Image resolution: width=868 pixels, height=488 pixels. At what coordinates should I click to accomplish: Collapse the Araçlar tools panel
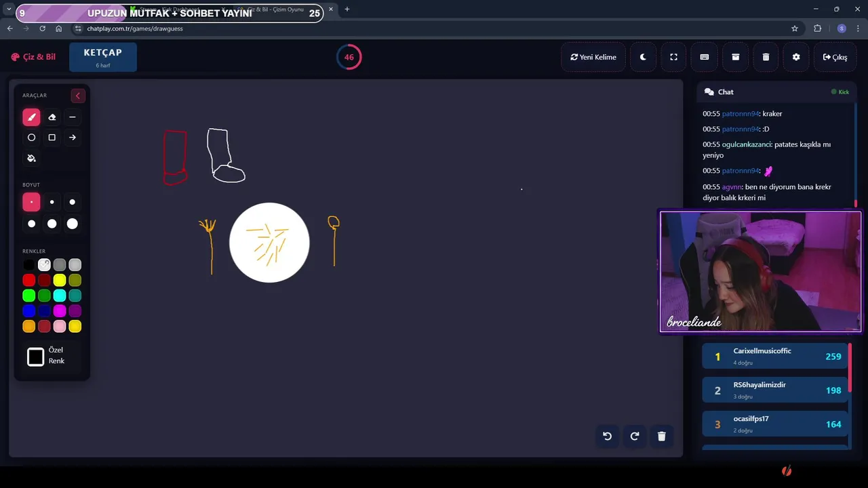pos(77,96)
